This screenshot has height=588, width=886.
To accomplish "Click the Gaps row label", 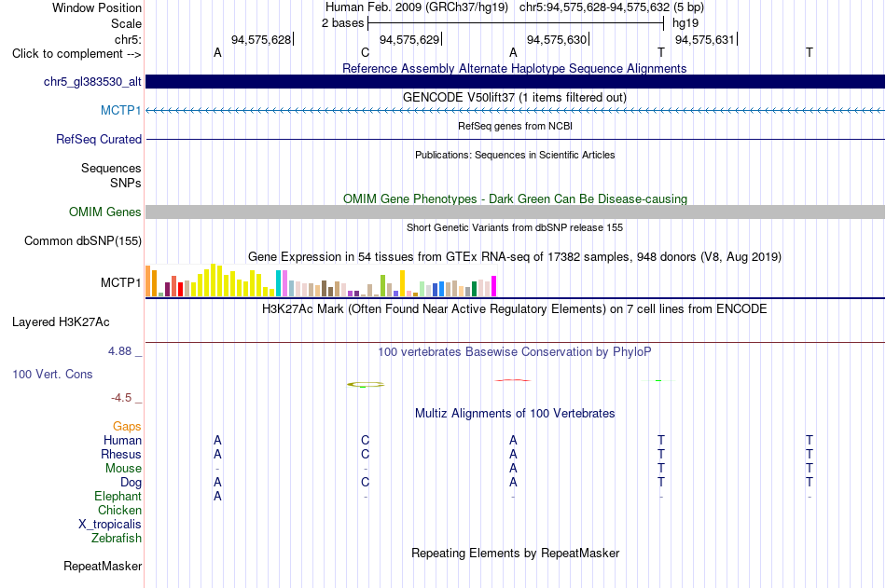I will click(127, 427).
